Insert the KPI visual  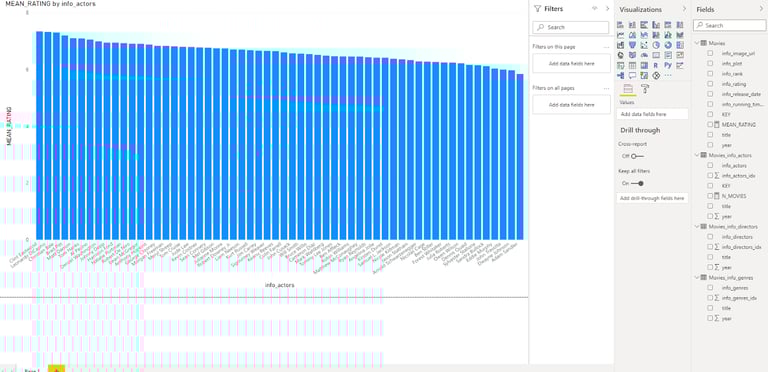(679, 55)
